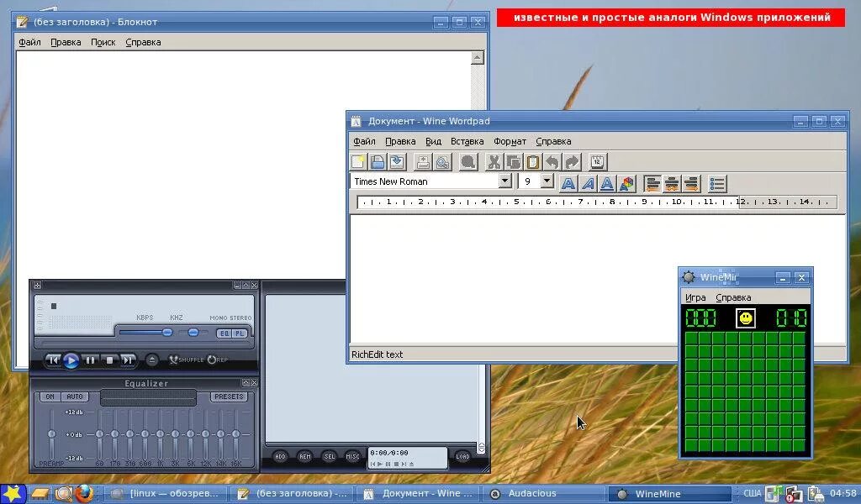Image resolution: width=861 pixels, height=504 pixels.
Task: Click the smiley face in WineMine
Action: 745,318
